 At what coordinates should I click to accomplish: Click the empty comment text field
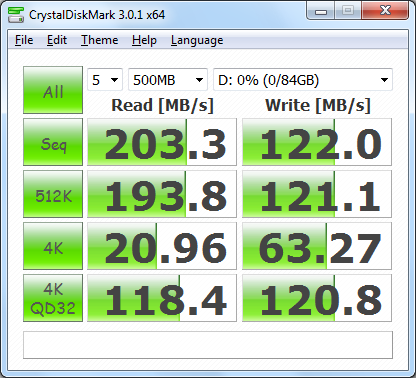[x=208, y=345]
